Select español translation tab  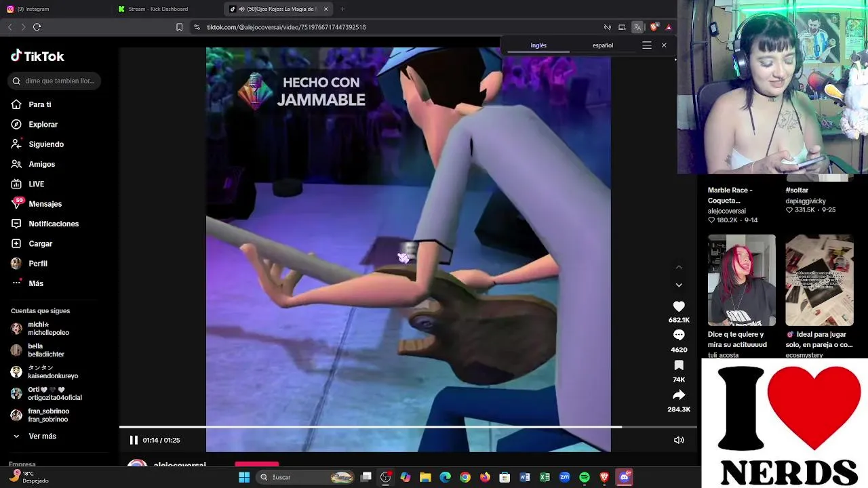tap(603, 45)
